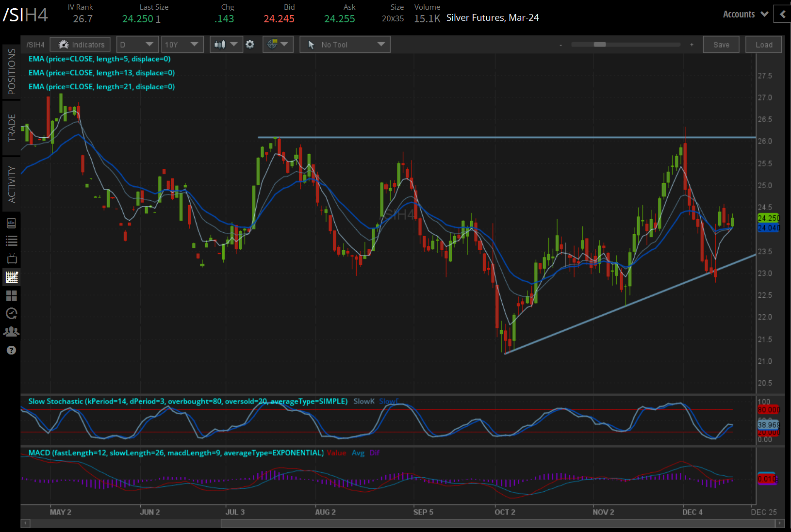The height and width of the screenshot is (532, 791).
Task: Switch to the TRADE tab
Action: click(x=12, y=128)
